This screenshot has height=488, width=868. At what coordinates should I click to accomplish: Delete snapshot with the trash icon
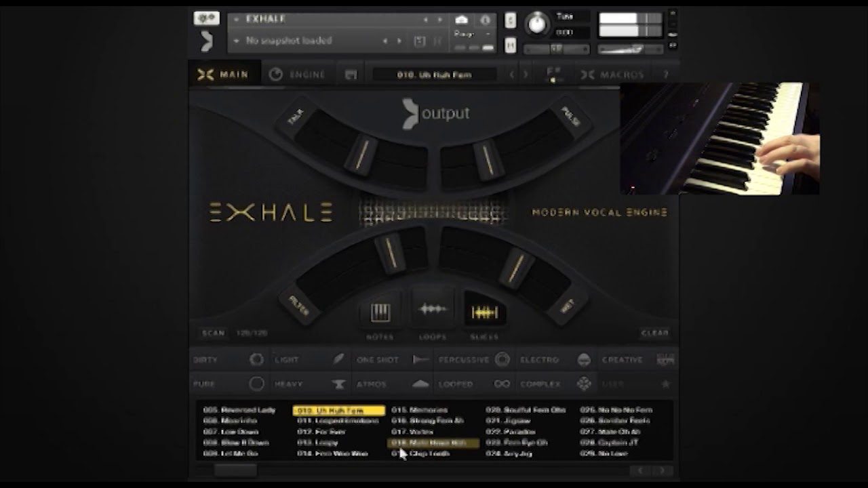(x=438, y=41)
